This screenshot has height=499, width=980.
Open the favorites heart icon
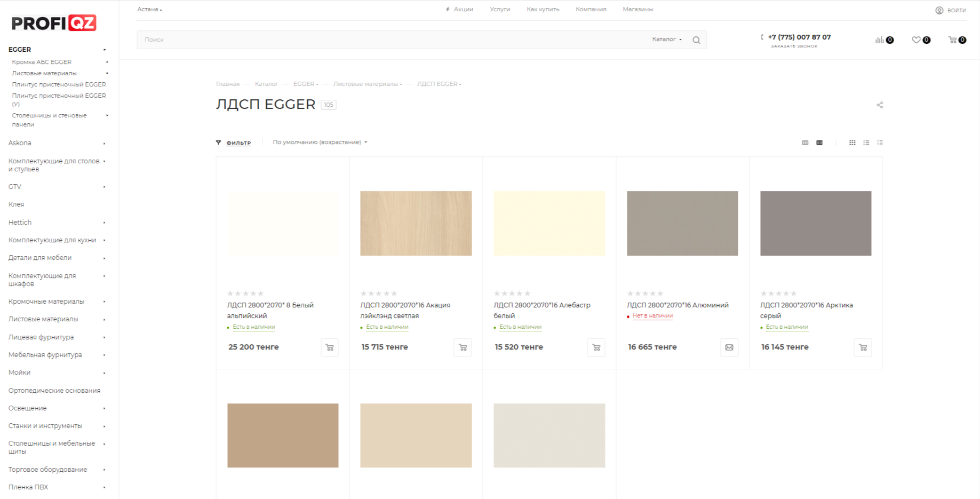(916, 40)
